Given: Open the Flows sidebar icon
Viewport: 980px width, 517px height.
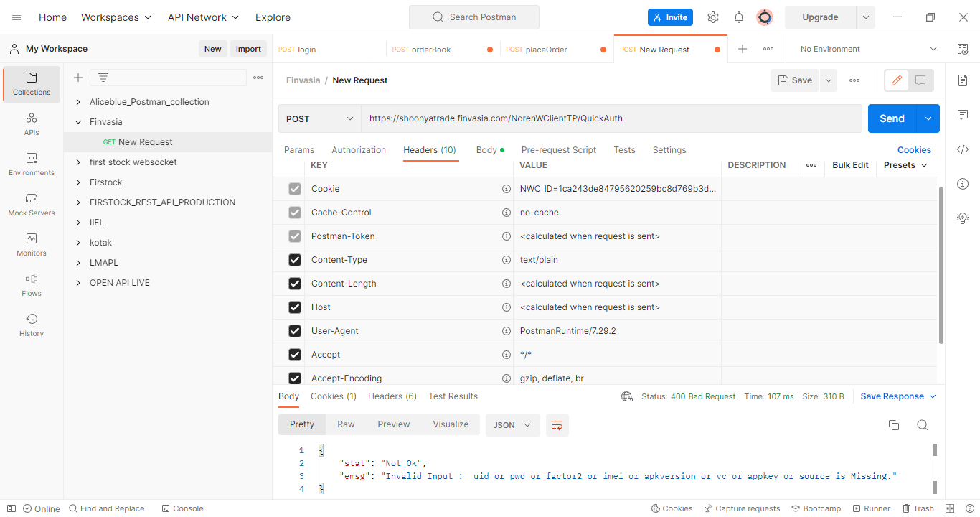Looking at the screenshot, I should point(32,285).
